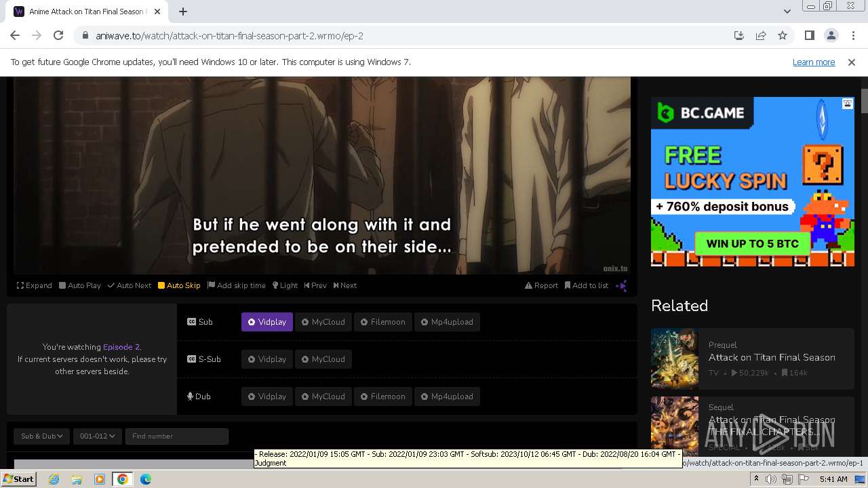Click the ad info icon on BC.GAME banner
The width and height of the screenshot is (868, 488).
point(848,104)
